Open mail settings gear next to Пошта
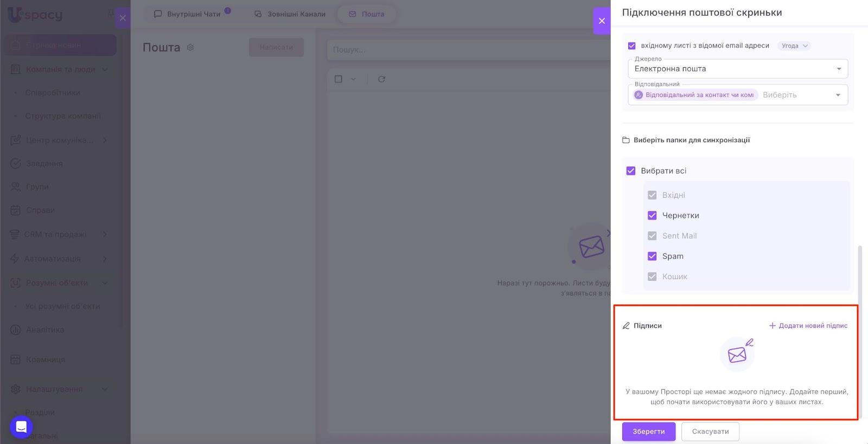The image size is (868, 444). click(x=190, y=47)
